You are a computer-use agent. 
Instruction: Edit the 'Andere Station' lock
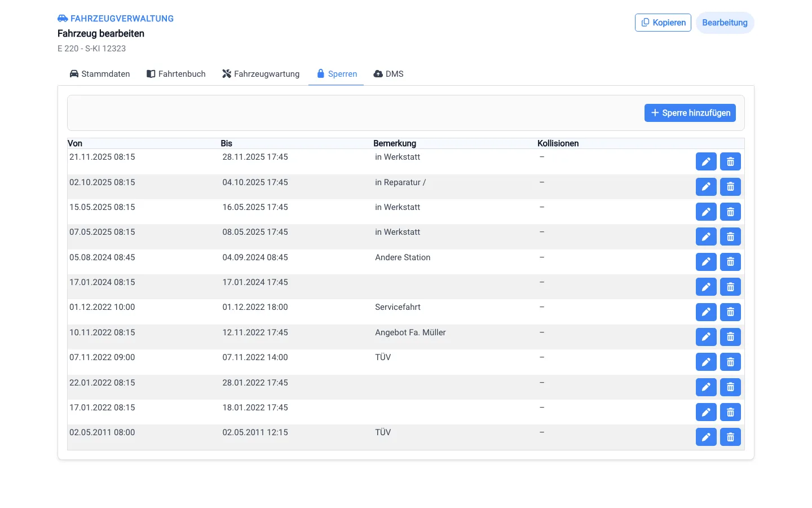(706, 262)
